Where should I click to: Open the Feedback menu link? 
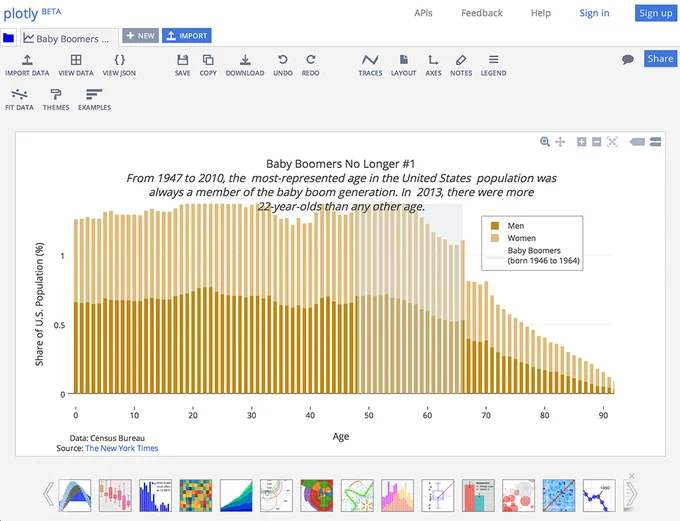coord(482,13)
